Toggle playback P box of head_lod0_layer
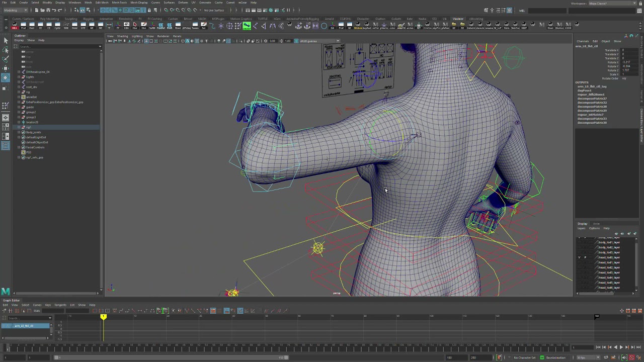 [585, 257]
